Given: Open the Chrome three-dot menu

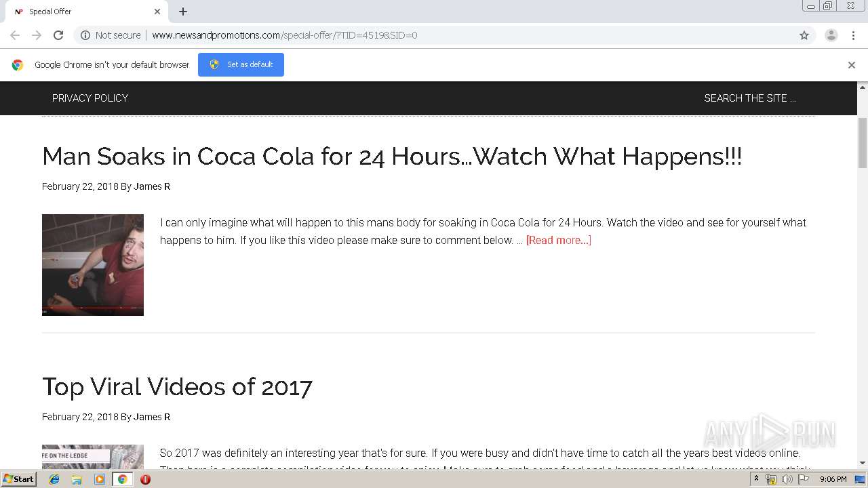Looking at the screenshot, I should 854,35.
